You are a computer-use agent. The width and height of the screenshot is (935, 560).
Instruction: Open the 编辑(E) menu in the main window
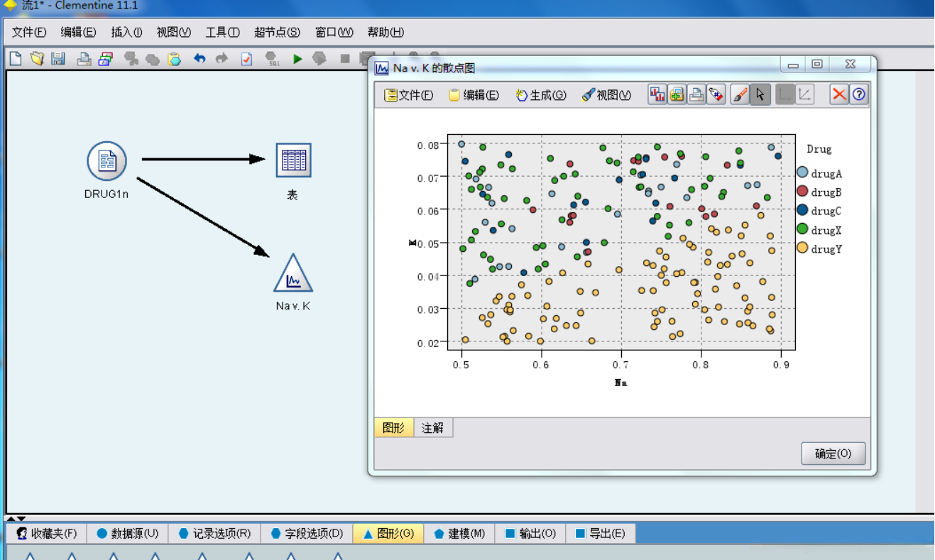pyautogui.click(x=78, y=32)
